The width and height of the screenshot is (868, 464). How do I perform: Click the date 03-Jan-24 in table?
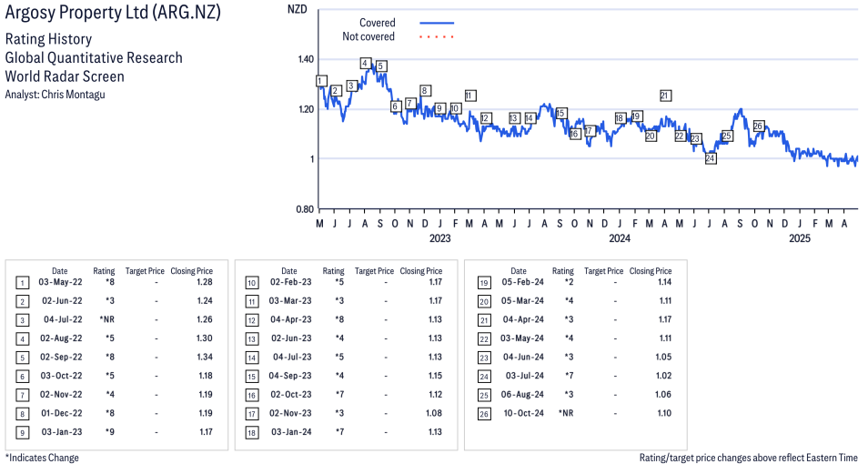pos(291,432)
